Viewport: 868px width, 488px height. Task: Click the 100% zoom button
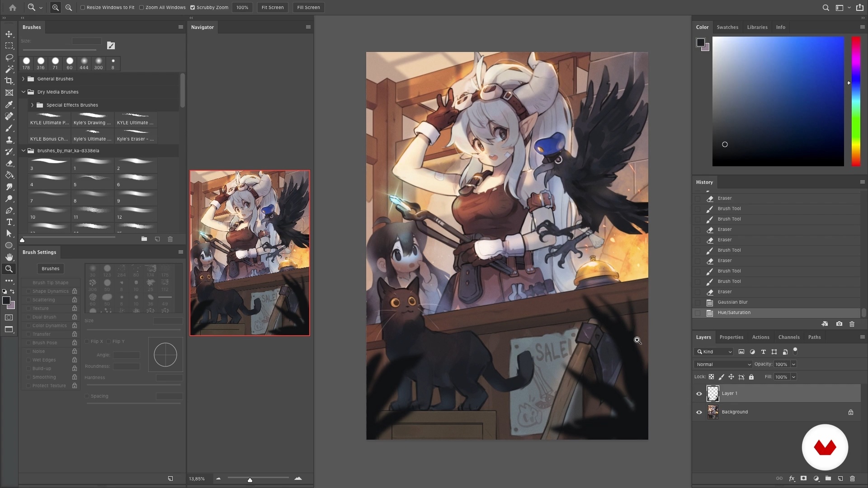[242, 7]
